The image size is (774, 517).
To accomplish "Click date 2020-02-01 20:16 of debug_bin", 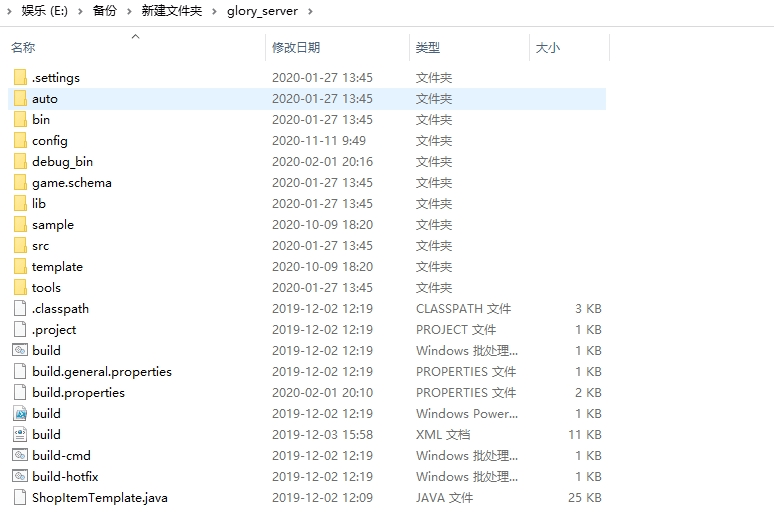I will pos(322,161).
